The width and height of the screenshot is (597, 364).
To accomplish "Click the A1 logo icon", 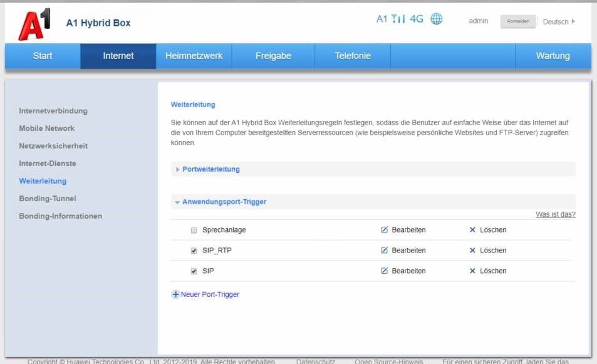I will [x=35, y=24].
